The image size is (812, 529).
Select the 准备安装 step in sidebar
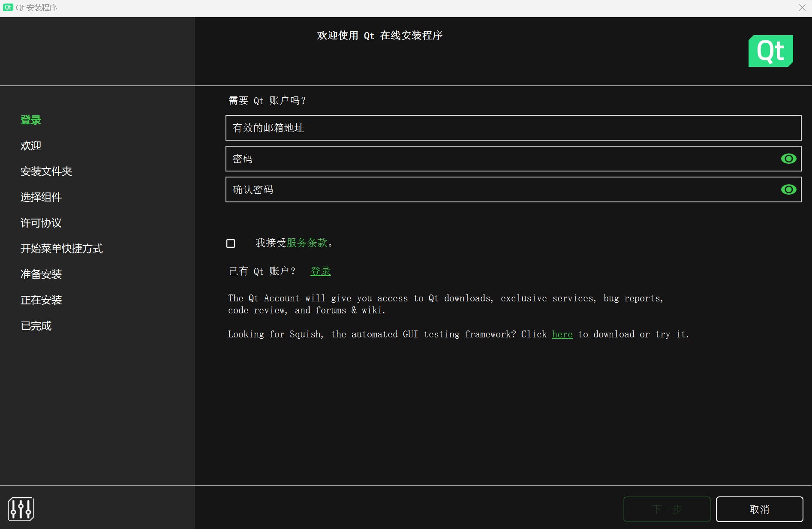41,274
